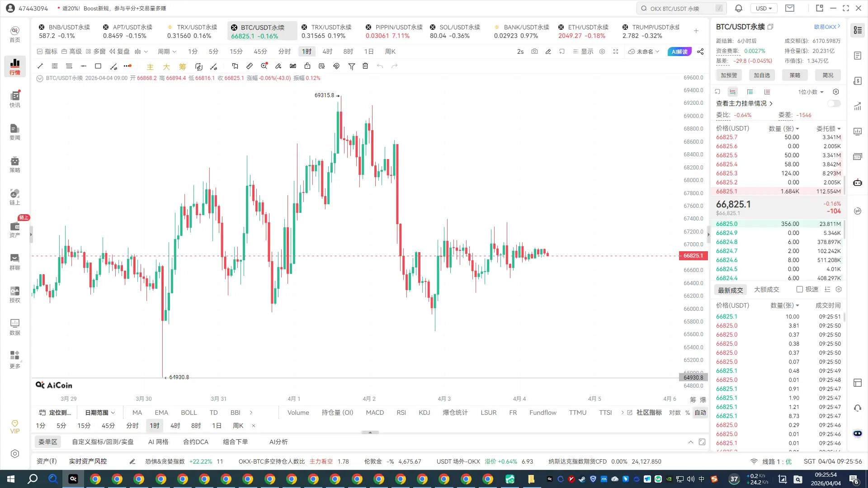Check the 极速 checkbox
The image size is (868, 488).
799,289
